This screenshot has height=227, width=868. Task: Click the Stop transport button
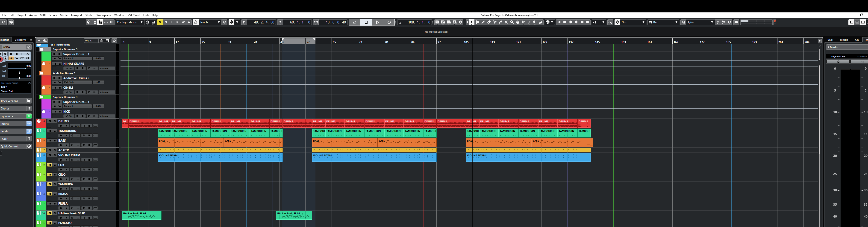tap(366, 22)
